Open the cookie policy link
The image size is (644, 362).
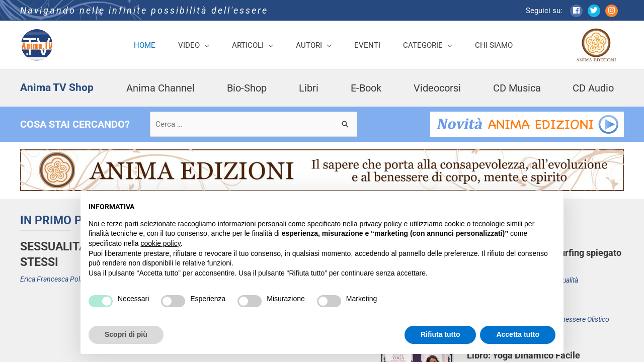point(160,243)
